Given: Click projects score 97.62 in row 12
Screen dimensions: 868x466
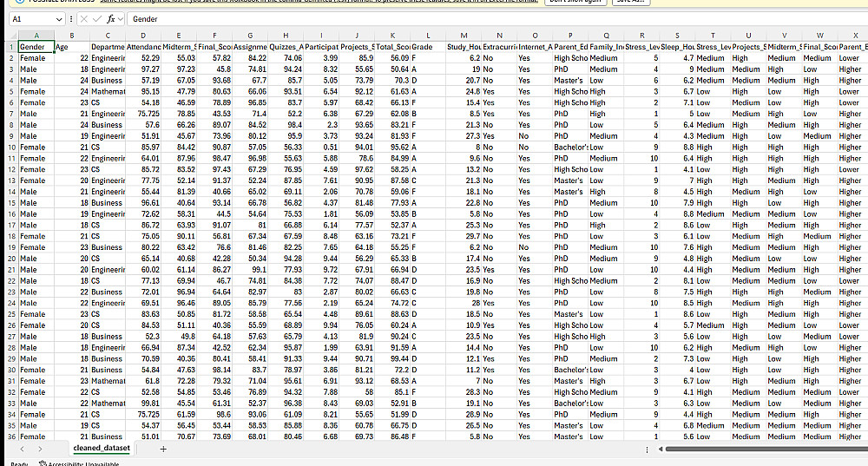Looking at the screenshot, I should (x=357, y=169).
